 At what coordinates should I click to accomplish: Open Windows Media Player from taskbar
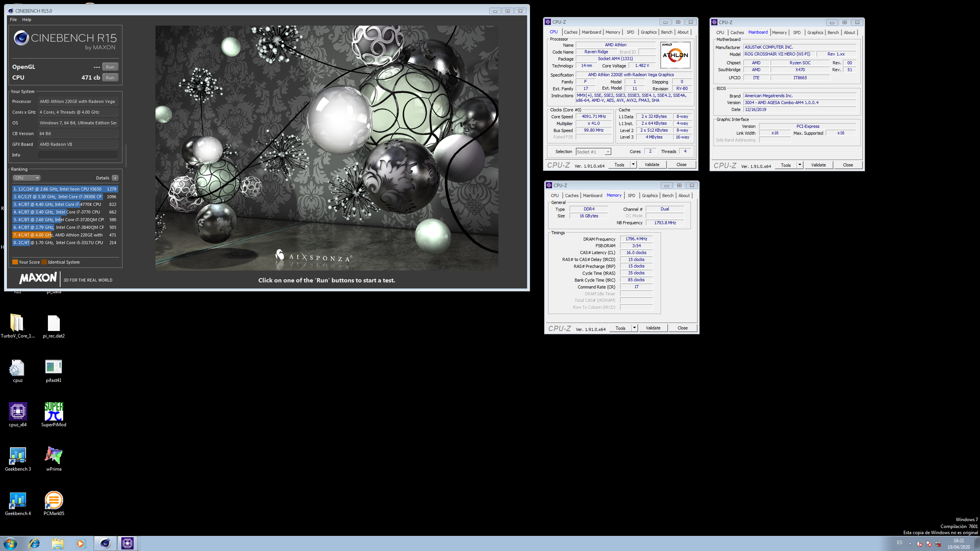click(x=81, y=543)
